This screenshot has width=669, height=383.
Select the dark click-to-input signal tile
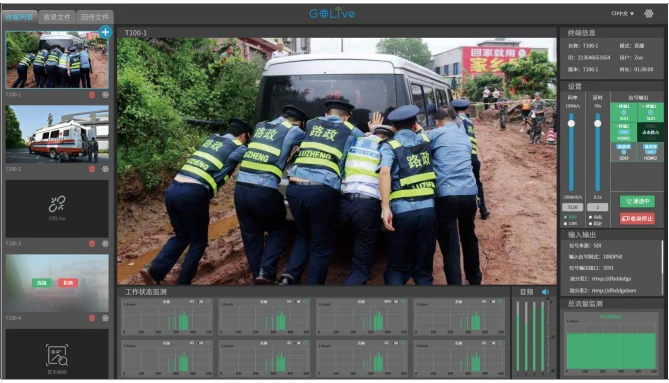[x=650, y=132]
